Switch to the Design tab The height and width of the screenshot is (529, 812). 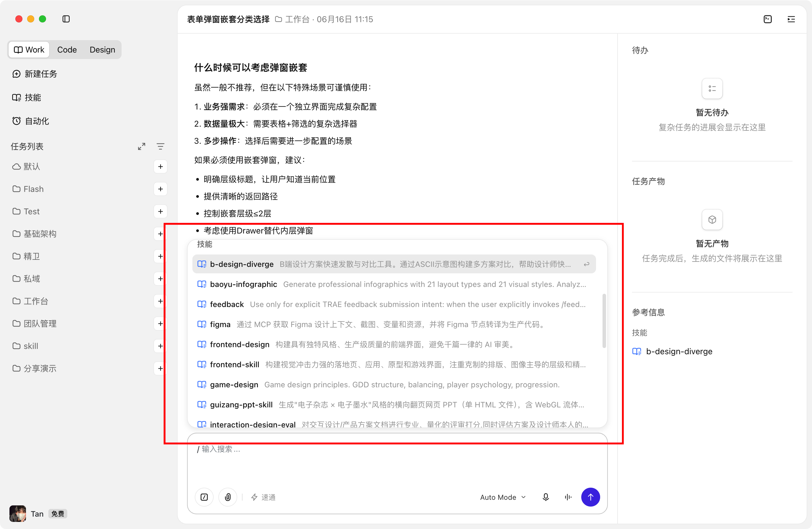coord(102,50)
